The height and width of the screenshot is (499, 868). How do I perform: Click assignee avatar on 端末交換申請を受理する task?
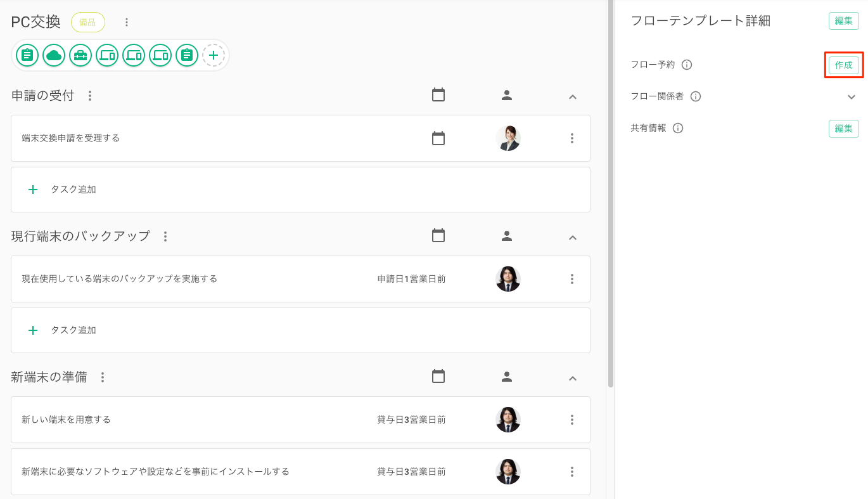pos(507,138)
